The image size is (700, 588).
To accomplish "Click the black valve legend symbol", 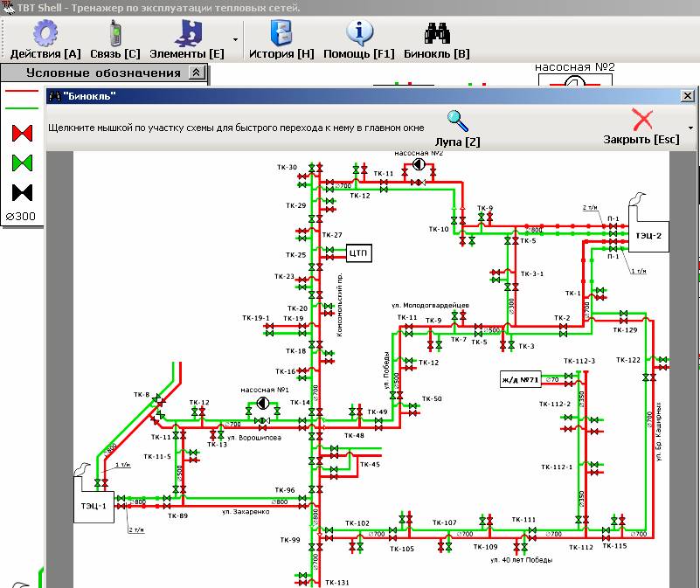I will [x=23, y=192].
